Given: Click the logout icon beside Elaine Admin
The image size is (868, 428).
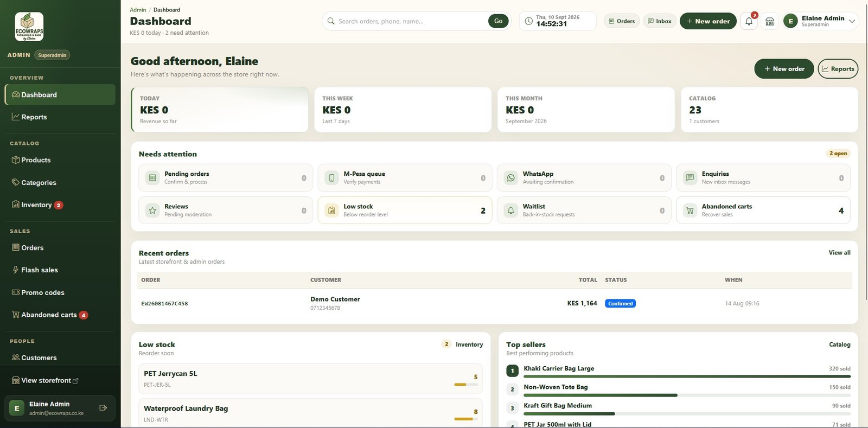Looking at the screenshot, I should click(103, 408).
